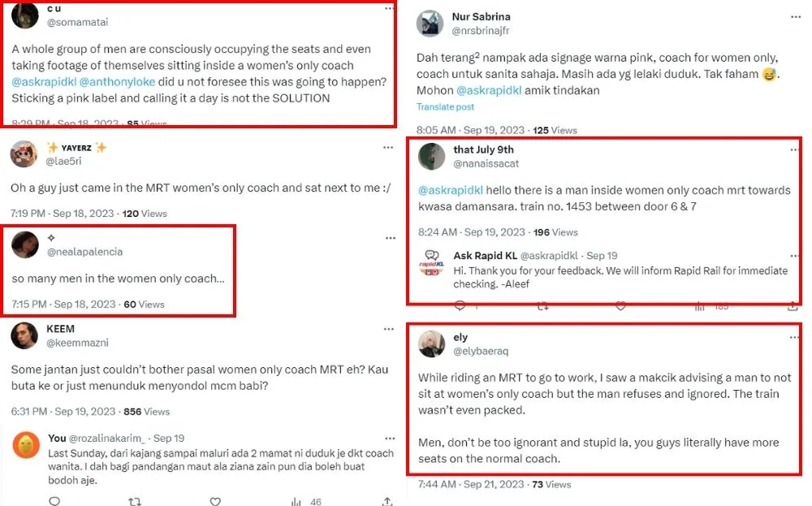Image resolution: width=812 pixels, height=506 pixels.
Task: Share the Ask Rapid KL reply
Action: [792, 306]
